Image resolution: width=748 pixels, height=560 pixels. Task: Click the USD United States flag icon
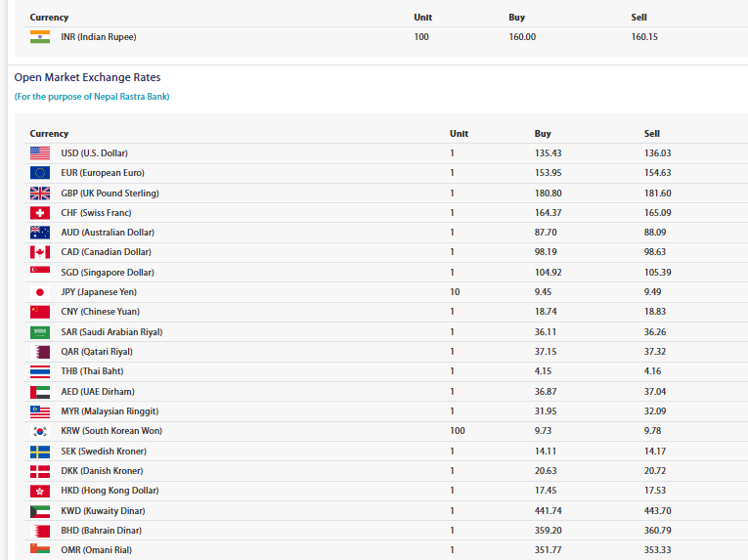click(40, 153)
